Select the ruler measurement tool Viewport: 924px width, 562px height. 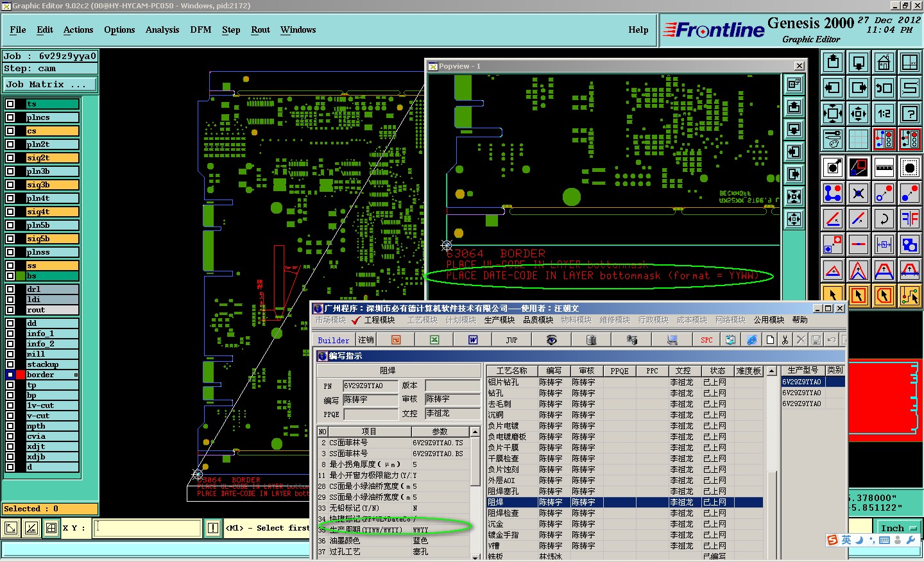tap(884, 168)
